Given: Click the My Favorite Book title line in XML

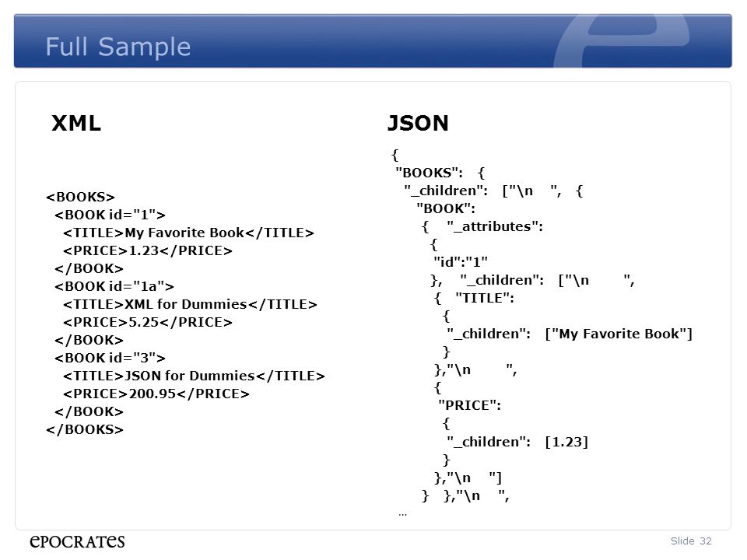Looking at the screenshot, I should (188, 233).
